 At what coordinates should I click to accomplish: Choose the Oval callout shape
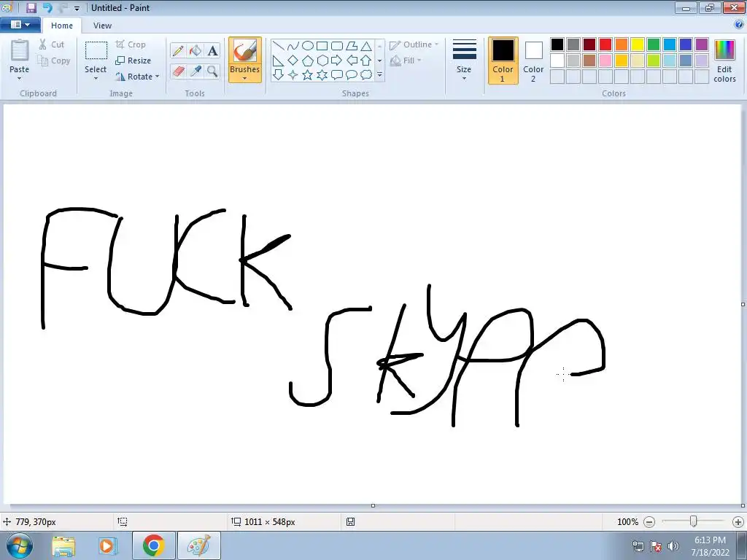(x=351, y=75)
